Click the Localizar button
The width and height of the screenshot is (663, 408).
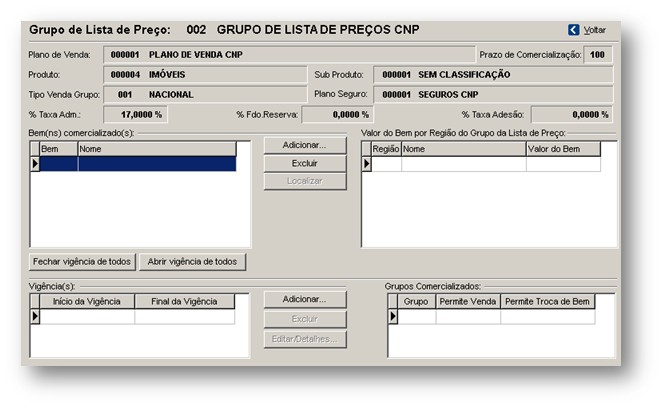click(305, 181)
